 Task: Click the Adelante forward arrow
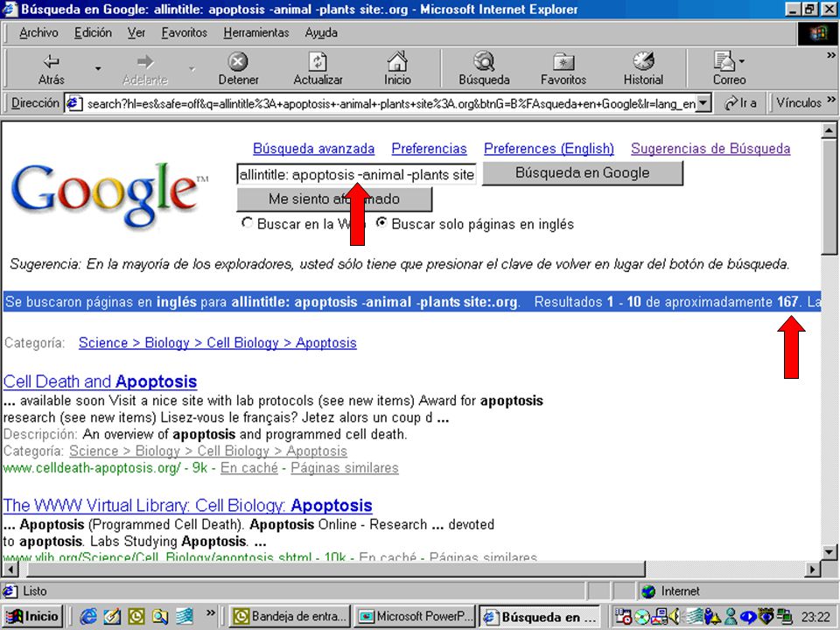coord(144,68)
